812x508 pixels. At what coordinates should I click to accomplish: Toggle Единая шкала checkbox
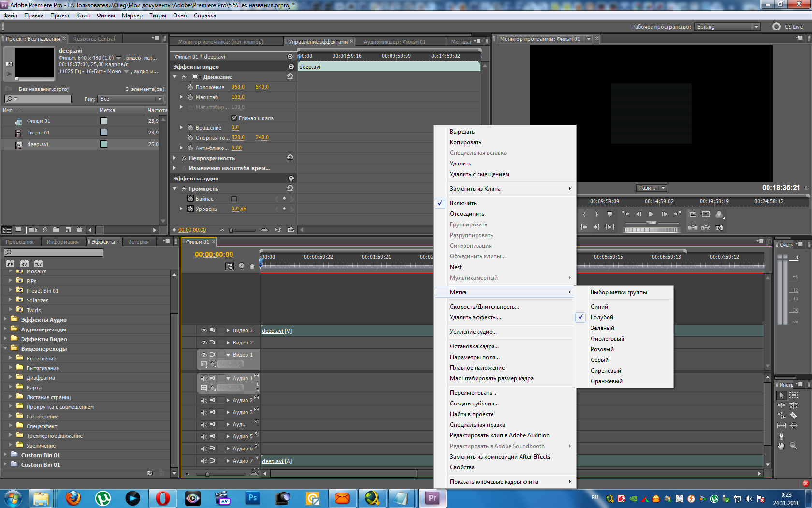click(234, 118)
